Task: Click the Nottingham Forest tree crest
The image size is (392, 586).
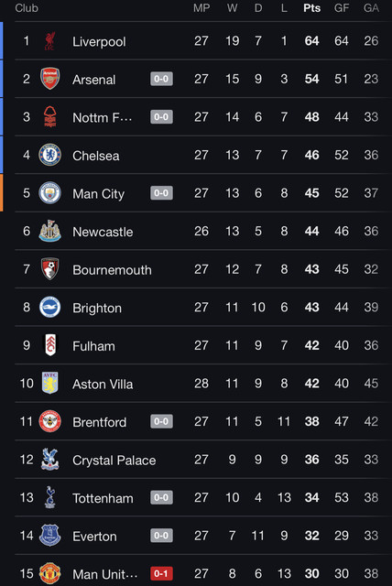Action: point(49,116)
